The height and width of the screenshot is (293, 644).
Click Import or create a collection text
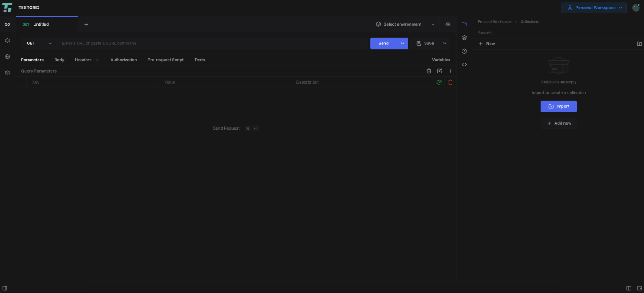point(558,92)
